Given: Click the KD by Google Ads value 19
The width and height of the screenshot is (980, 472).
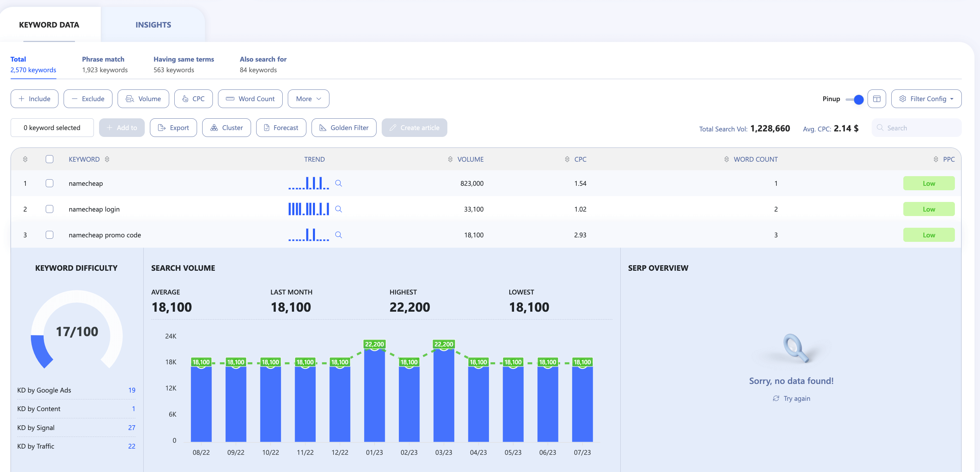Looking at the screenshot, I should [x=132, y=390].
